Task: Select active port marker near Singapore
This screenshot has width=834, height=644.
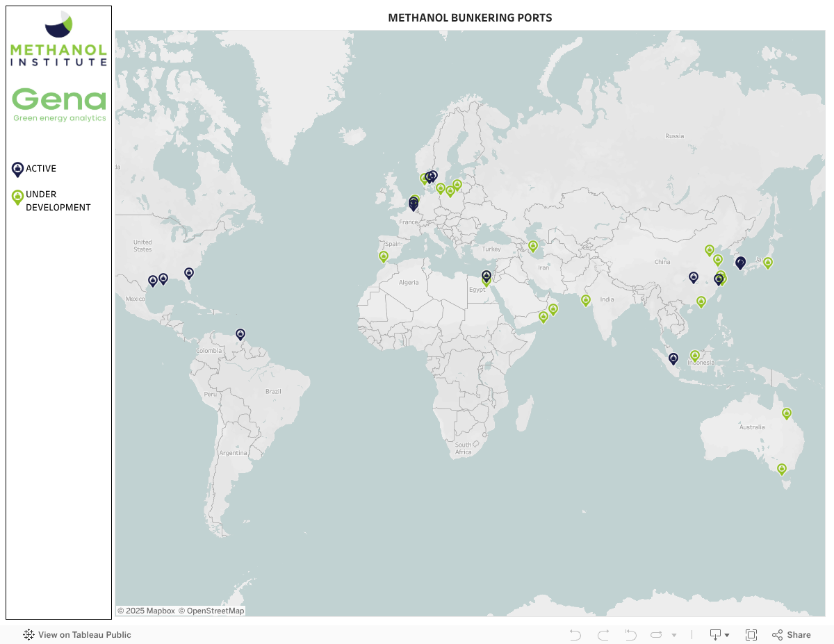Action: 673,358
